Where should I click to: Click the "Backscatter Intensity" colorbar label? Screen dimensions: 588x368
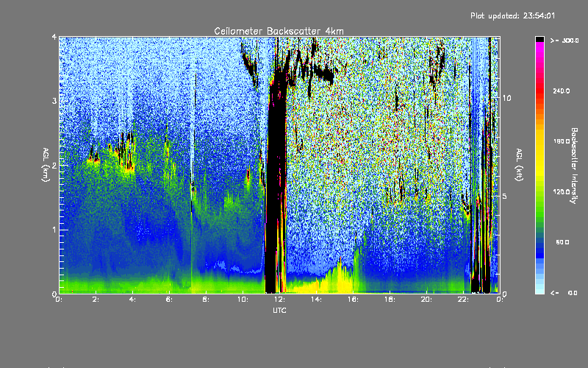574,166
